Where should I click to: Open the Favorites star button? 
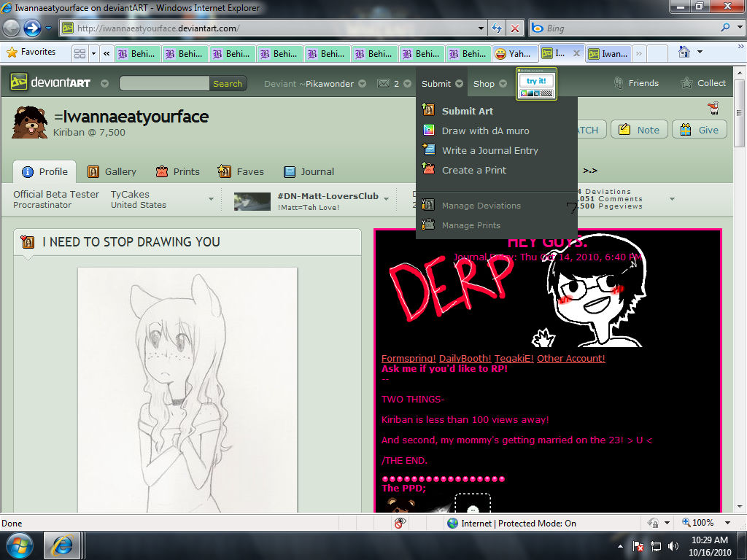click(x=31, y=52)
